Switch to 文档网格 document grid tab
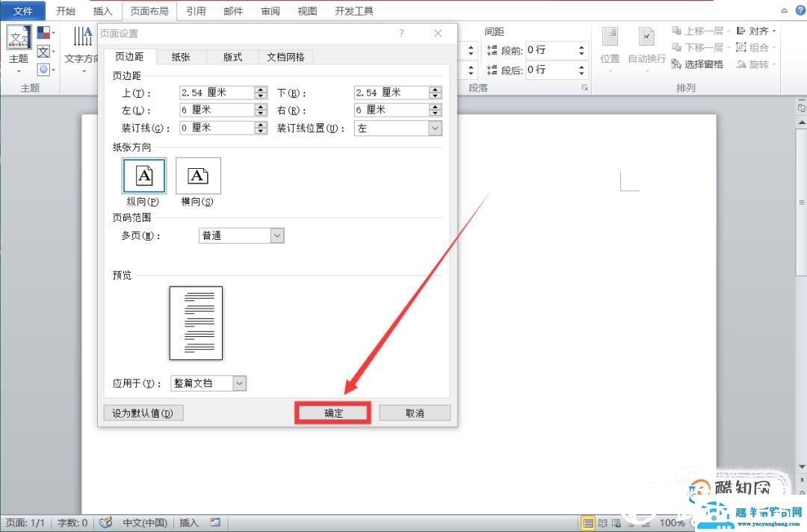This screenshot has height=532, width=807. click(x=285, y=57)
